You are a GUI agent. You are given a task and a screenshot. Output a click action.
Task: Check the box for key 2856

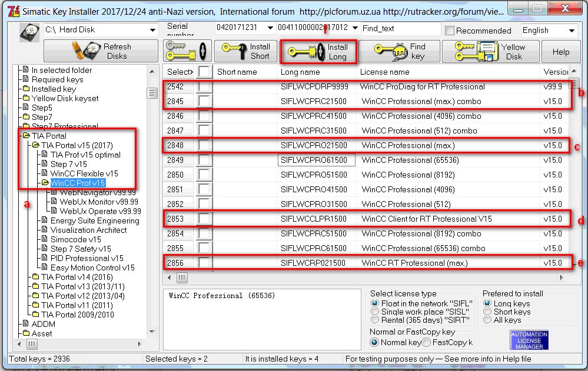click(204, 263)
